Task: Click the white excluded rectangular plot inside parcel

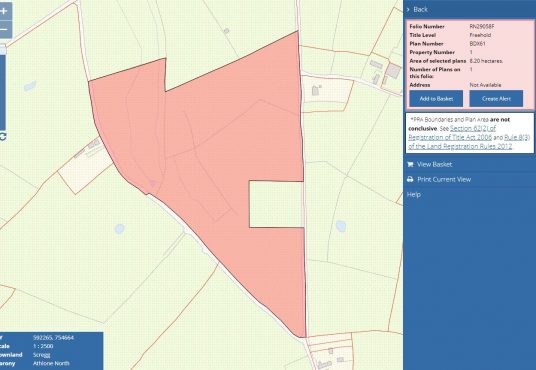Action: click(x=276, y=204)
